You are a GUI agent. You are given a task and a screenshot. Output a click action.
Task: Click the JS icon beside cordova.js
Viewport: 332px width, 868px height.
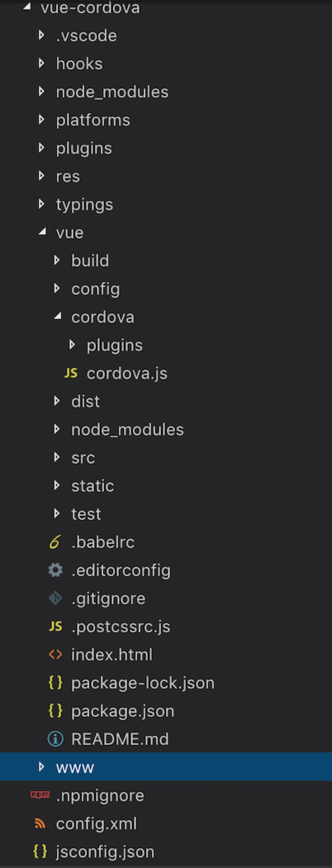point(71,373)
